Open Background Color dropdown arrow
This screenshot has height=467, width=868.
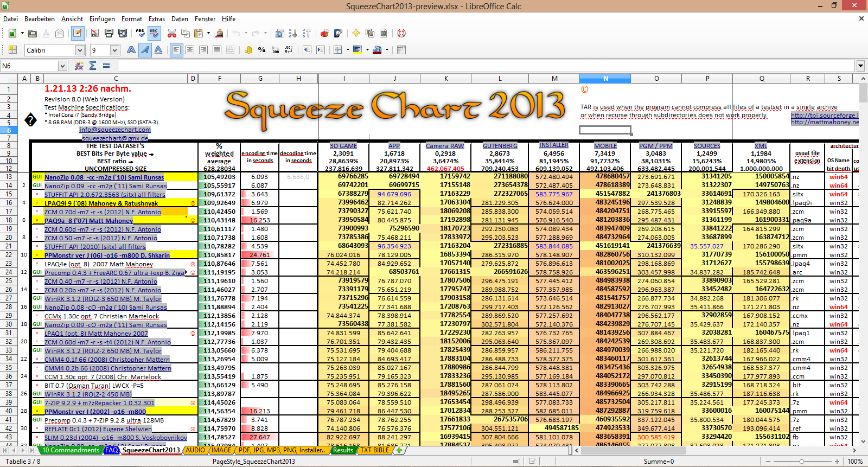click(367, 50)
